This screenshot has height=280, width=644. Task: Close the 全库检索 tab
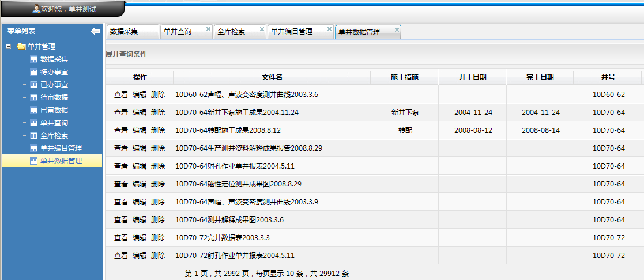click(x=262, y=29)
